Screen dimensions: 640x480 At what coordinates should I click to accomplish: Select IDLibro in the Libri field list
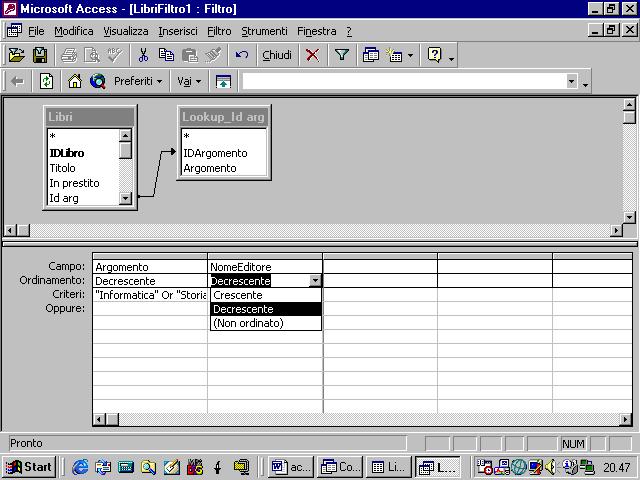coord(67,153)
